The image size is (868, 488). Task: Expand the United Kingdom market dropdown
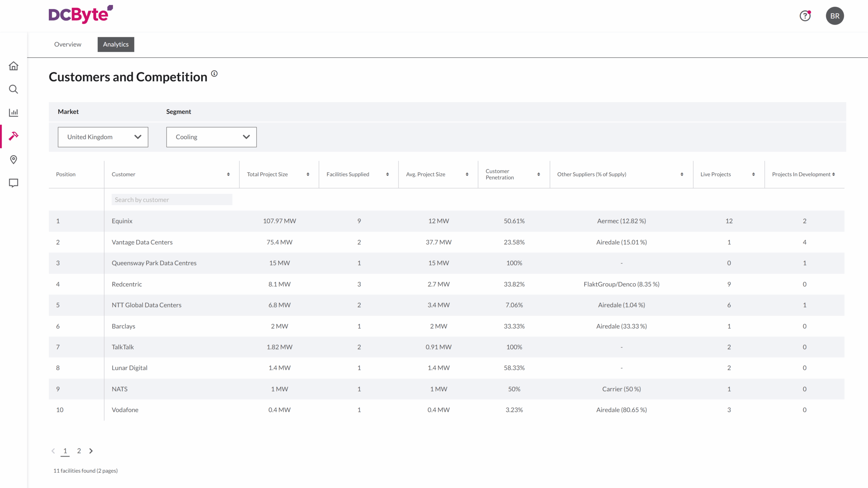point(103,137)
